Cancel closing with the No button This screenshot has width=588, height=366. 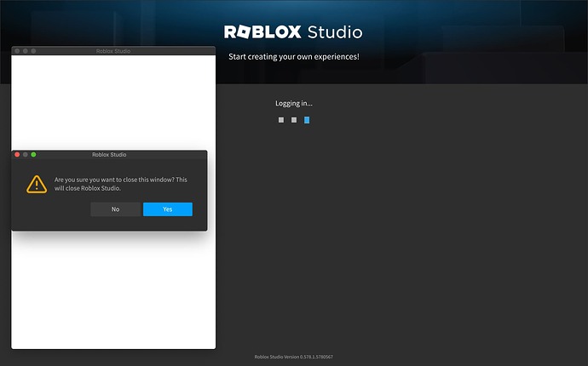coord(116,209)
